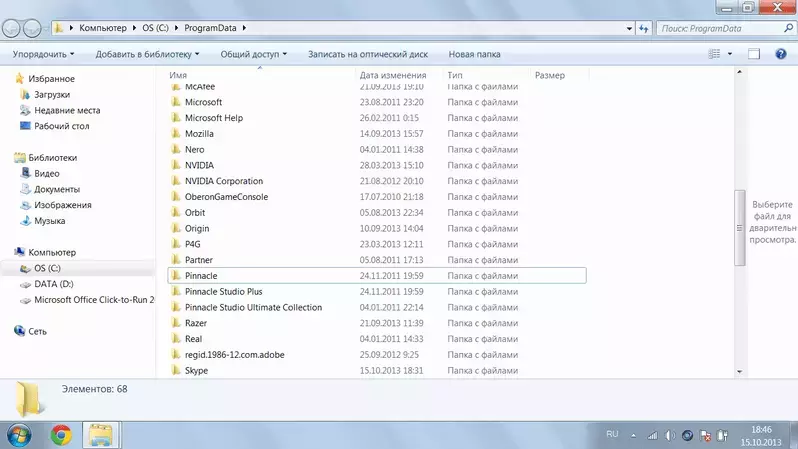This screenshot has width=798, height=449.
Task: Open Windows Explorer taskbar icon
Action: tap(101, 435)
